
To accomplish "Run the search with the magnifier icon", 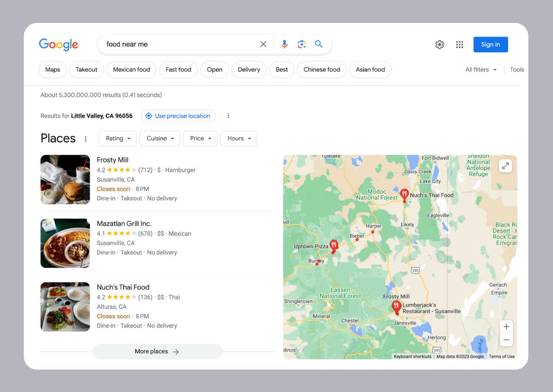I will (x=319, y=44).
